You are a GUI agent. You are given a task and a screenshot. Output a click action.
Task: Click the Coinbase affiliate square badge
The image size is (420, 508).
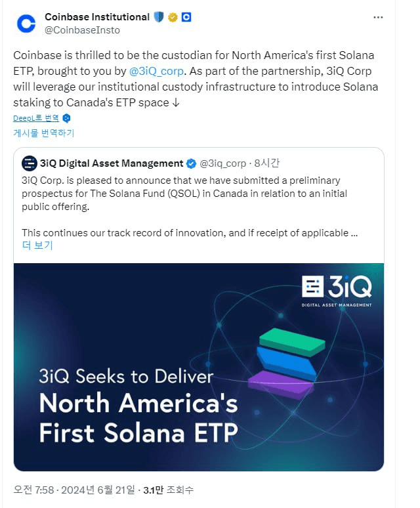186,17
